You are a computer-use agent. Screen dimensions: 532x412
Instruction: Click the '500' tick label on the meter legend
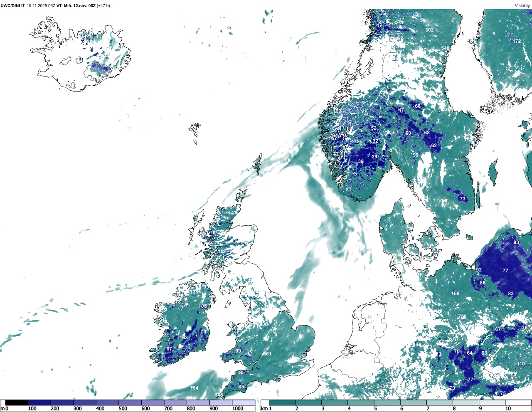click(123, 409)
